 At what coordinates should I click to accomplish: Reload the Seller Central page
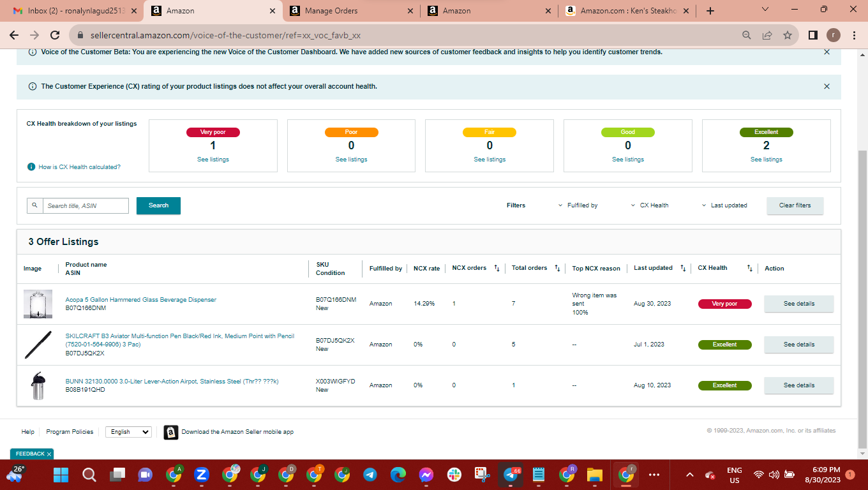click(55, 35)
